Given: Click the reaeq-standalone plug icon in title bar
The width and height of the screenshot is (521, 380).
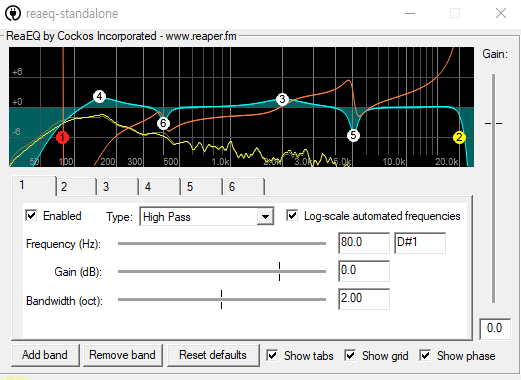Looking at the screenshot, I should point(13,14).
